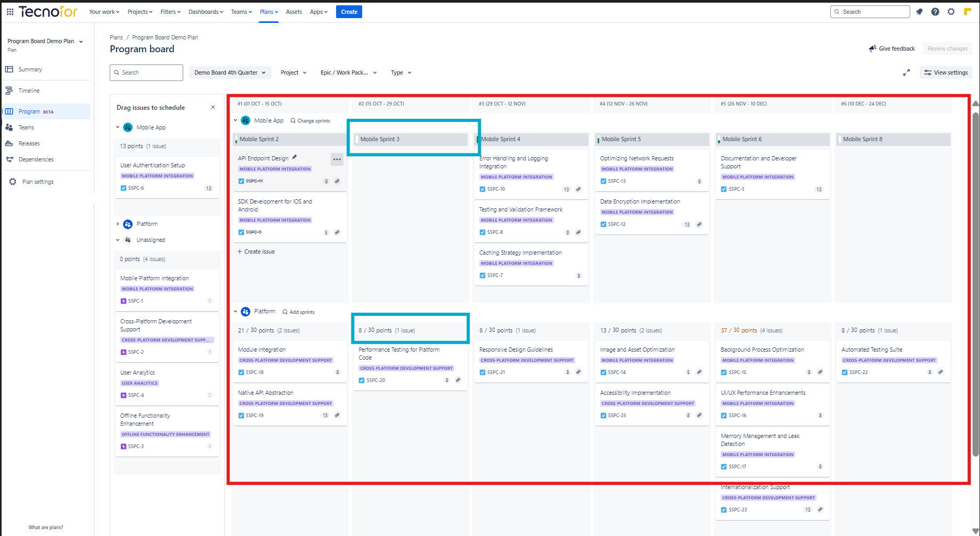The height and width of the screenshot is (536, 980).
Task: Open the settings gear in top bar
Action: [x=951, y=12]
